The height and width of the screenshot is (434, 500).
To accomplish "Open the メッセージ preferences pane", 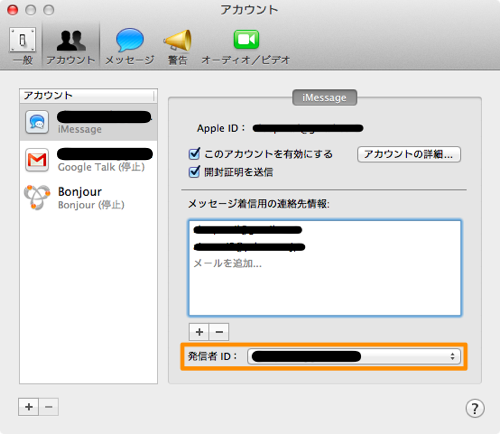I will click(x=130, y=46).
